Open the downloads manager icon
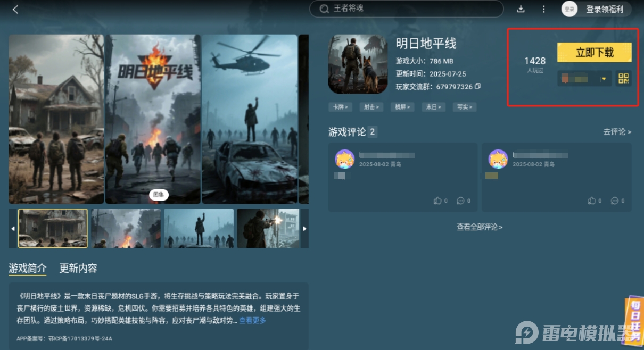The width and height of the screenshot is (644, 350). click(x=521, y=9)
